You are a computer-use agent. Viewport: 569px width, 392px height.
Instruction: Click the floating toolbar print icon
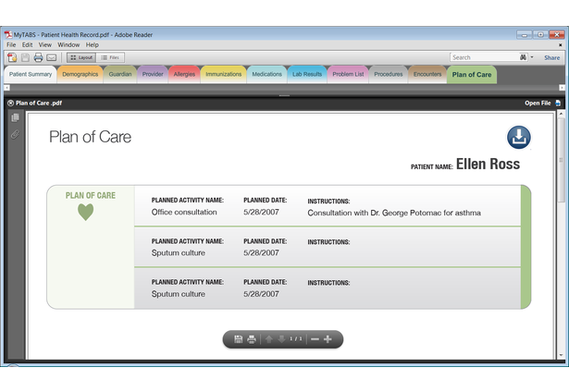[252, 339]
